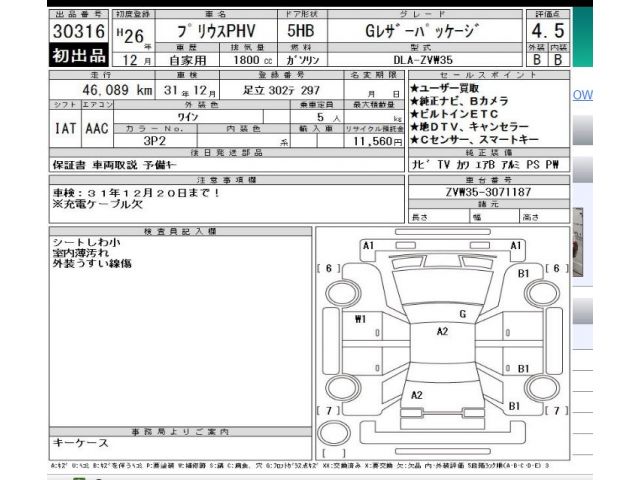This screenshot has height=480, width=640.
Task: Click the 31年12月 inspection expiry value
Action: pyautogui.click(x=189, y=90)
